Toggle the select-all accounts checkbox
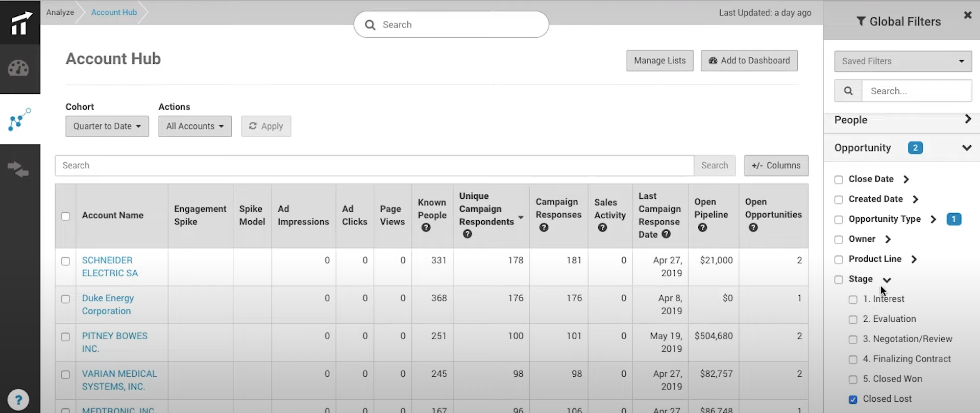Screen dimensions: 980x413 (65, 216)
